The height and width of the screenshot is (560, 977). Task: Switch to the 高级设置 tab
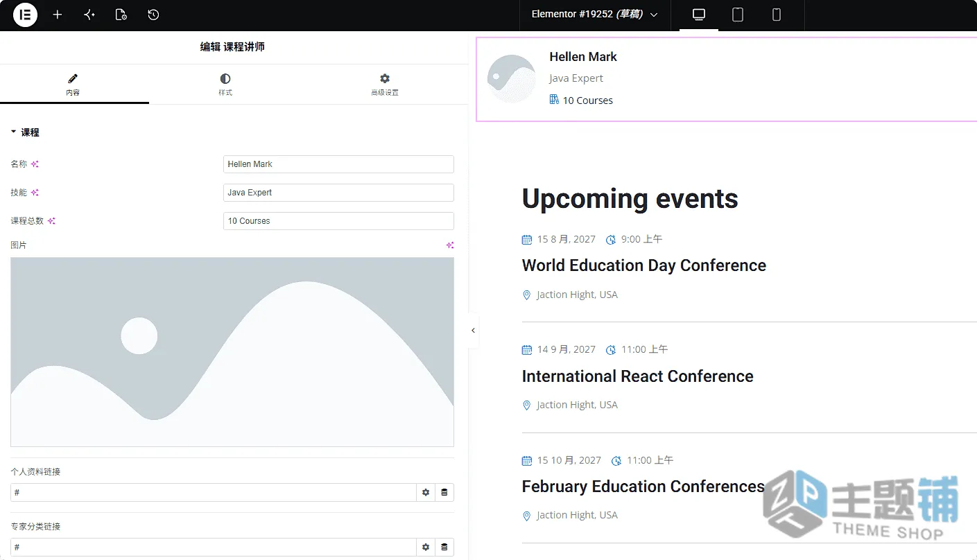(385, 85)
